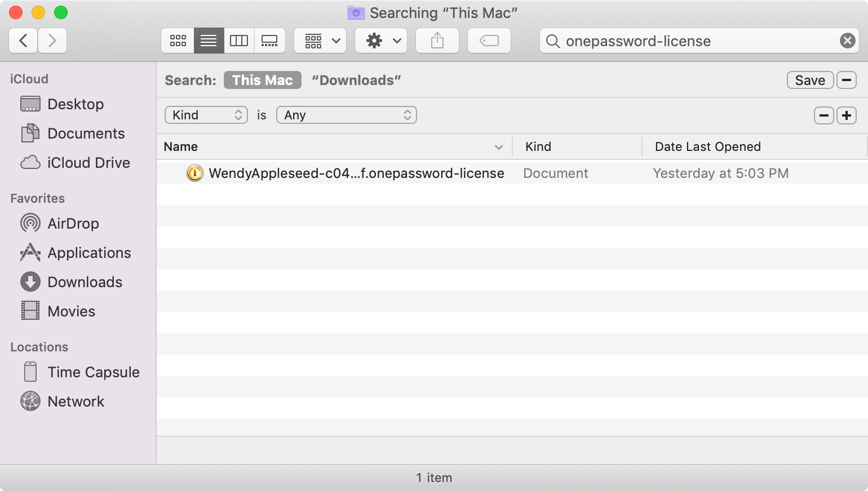Sort by the Kind column header
Image resolution: width=868 pixels, height=491 pixels.
577,146
